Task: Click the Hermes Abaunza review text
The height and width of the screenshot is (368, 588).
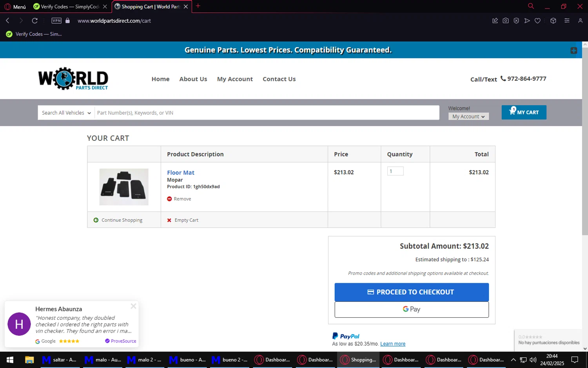Action: click(83, 324)
